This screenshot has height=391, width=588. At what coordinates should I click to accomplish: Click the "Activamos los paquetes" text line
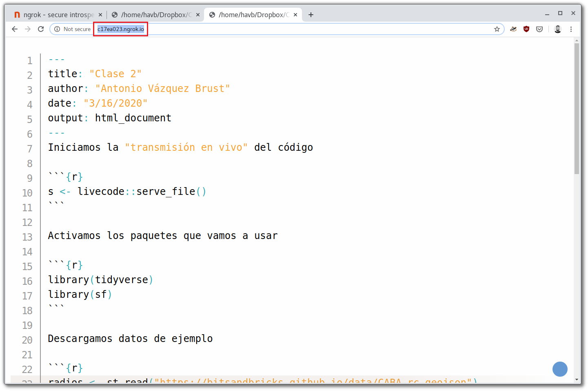tap(163, 236)
